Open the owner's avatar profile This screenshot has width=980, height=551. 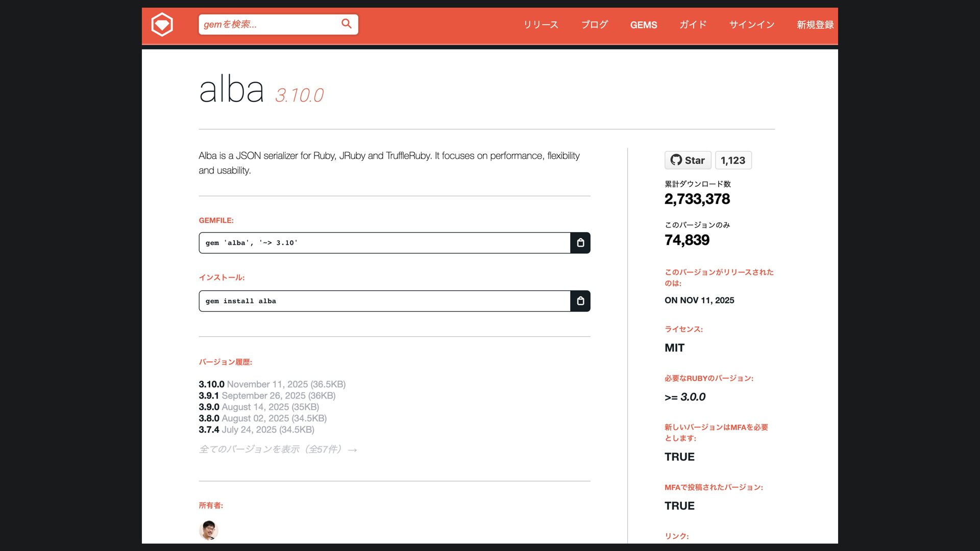click(208, 530)
